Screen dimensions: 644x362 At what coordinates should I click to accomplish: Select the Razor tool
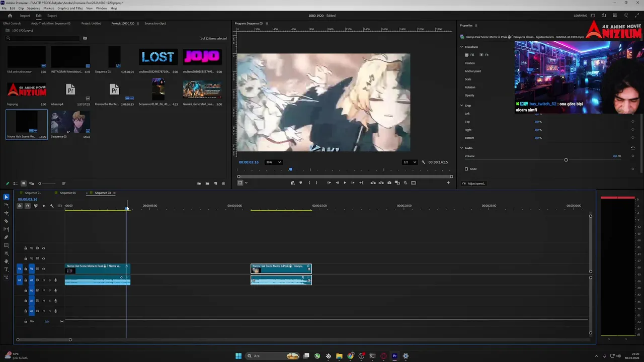[x=6, y=221]
